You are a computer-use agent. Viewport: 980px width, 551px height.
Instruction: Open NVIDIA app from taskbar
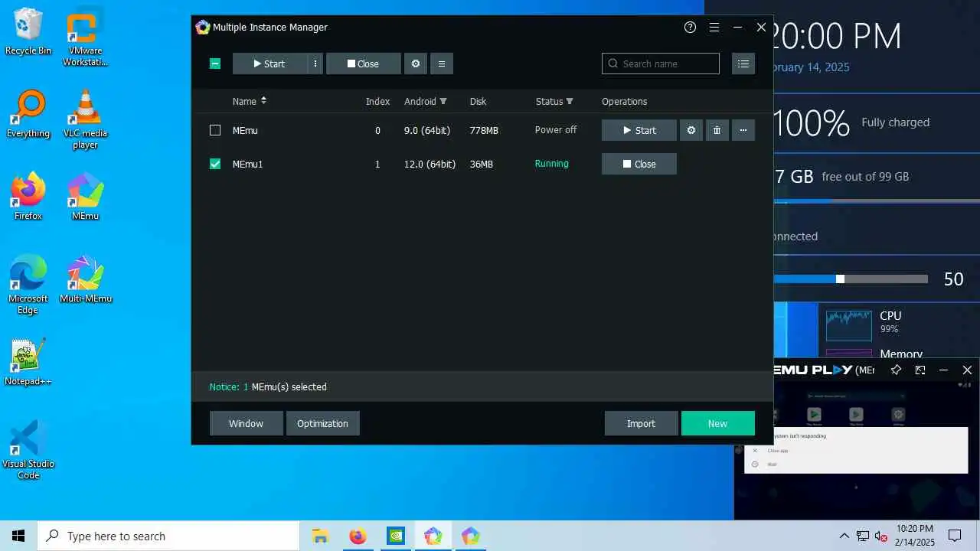tap(395, 536)
